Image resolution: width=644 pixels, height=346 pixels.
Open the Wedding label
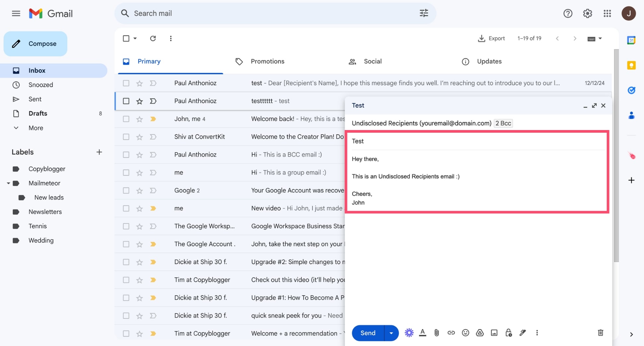(x=41, y=241)
